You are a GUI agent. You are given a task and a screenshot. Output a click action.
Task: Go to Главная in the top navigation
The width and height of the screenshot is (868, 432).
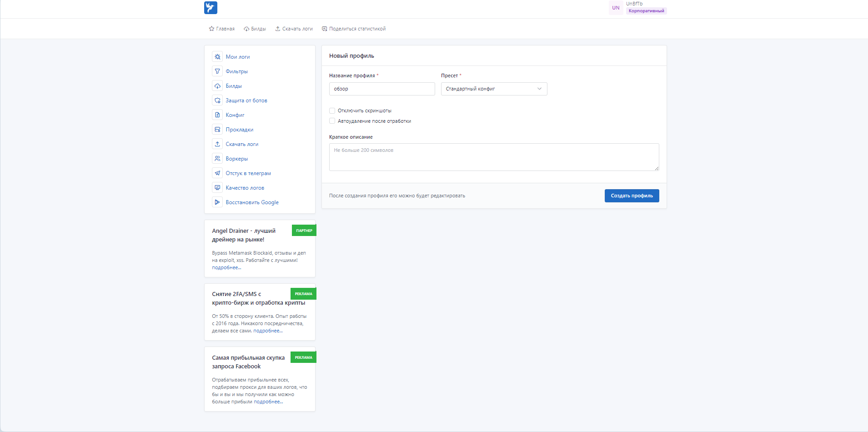(222, 29)
